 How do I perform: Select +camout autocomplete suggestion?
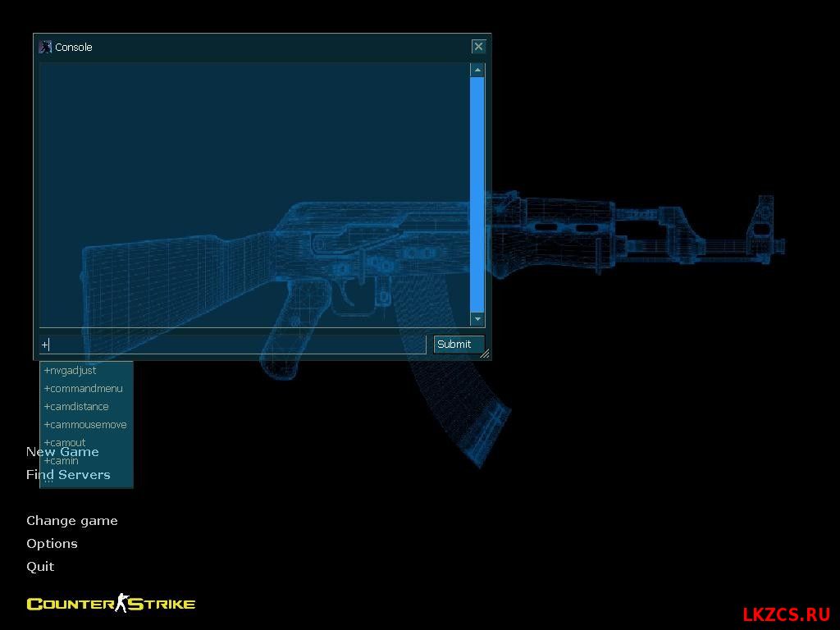pyautogui.click(x=86, y=442)
